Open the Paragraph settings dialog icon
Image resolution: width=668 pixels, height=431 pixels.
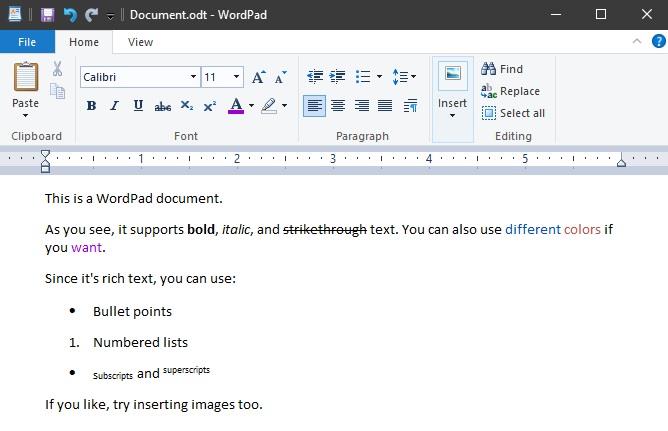pyautogui.click(x=410, y=106)
